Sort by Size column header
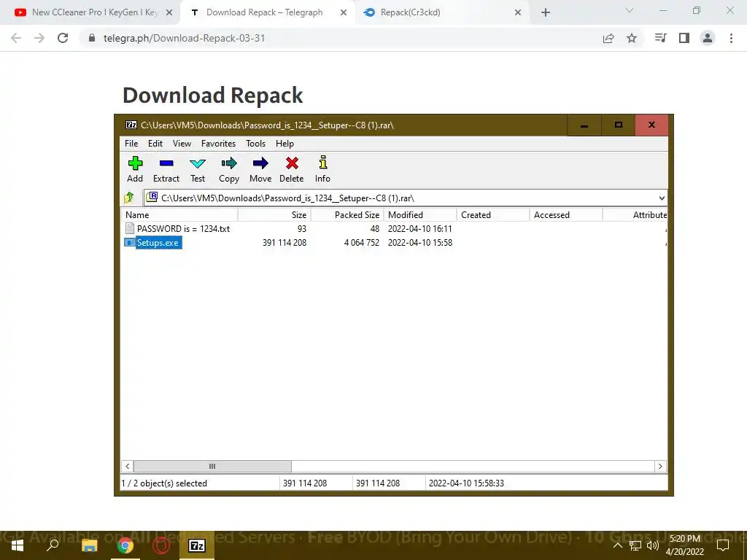747x560 pixels. pos(274,215)
